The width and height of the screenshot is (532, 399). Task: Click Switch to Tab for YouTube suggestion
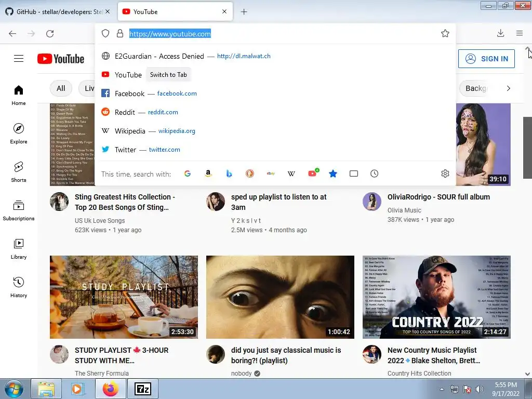(168, 75)
